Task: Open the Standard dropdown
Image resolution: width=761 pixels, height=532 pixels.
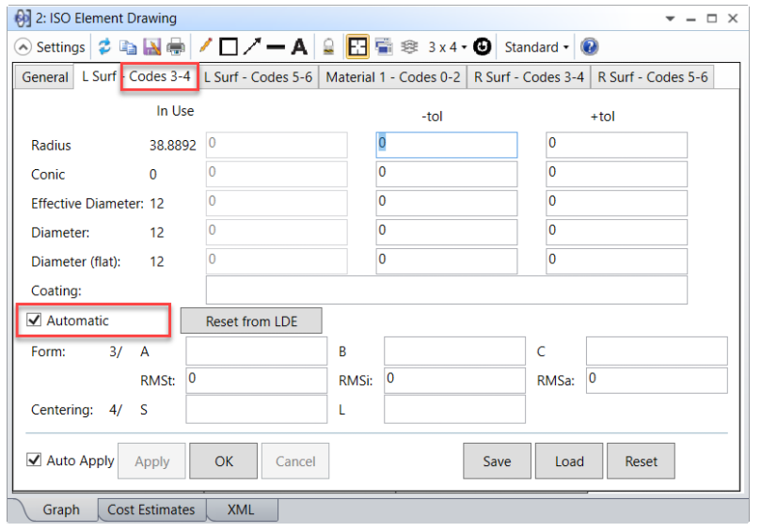Action: coord(536,47)
